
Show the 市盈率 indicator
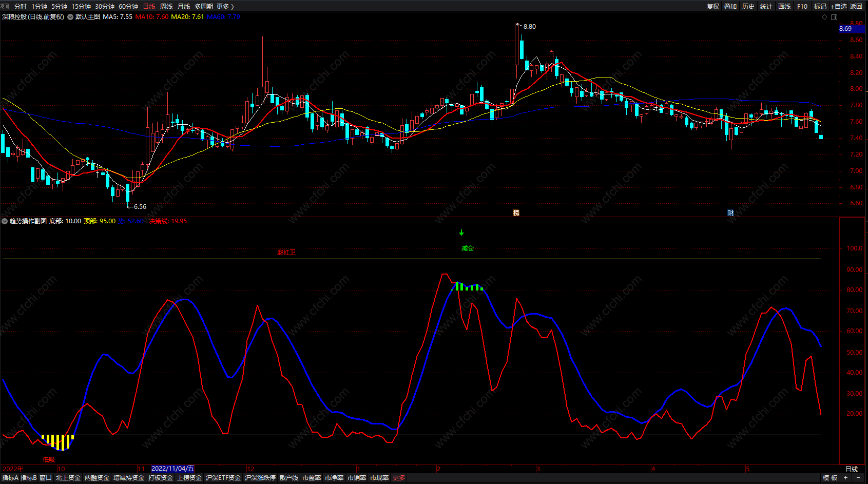[x=312, y=478]
